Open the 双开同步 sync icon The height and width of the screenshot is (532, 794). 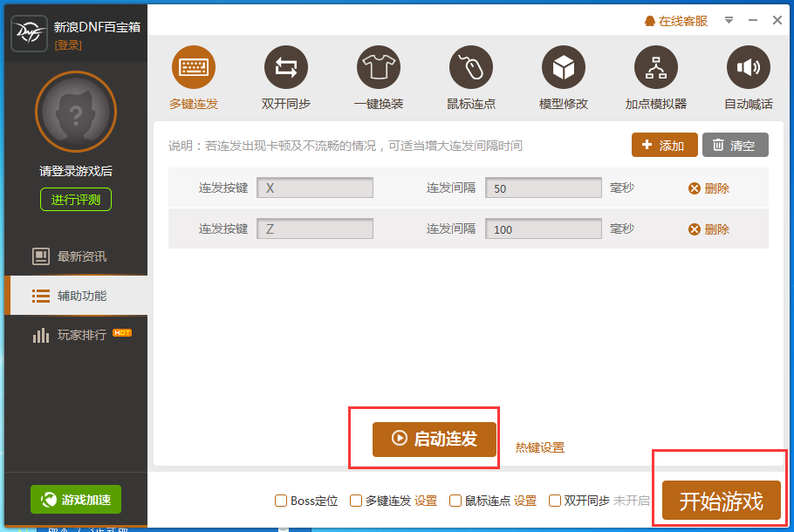(286, 67)
